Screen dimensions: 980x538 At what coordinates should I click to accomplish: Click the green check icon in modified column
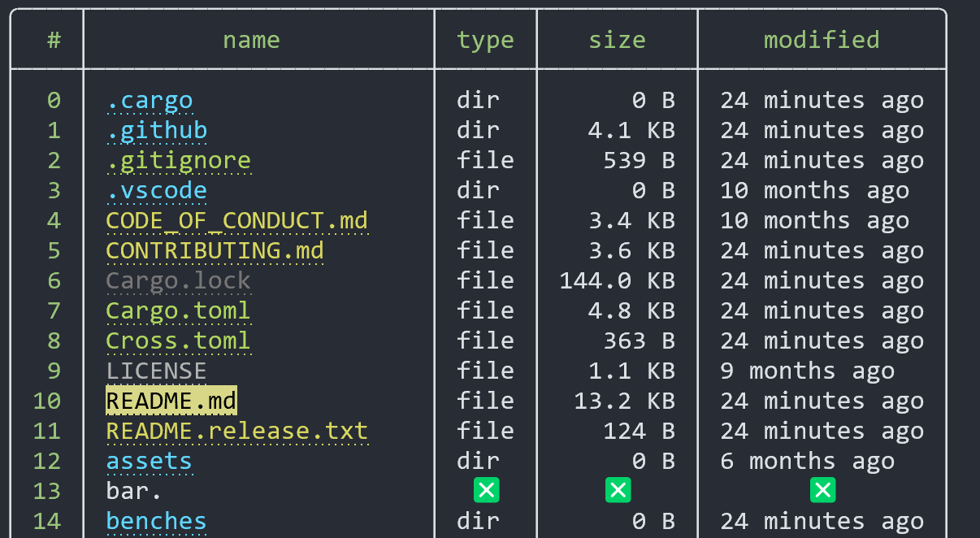pos(822,490)
